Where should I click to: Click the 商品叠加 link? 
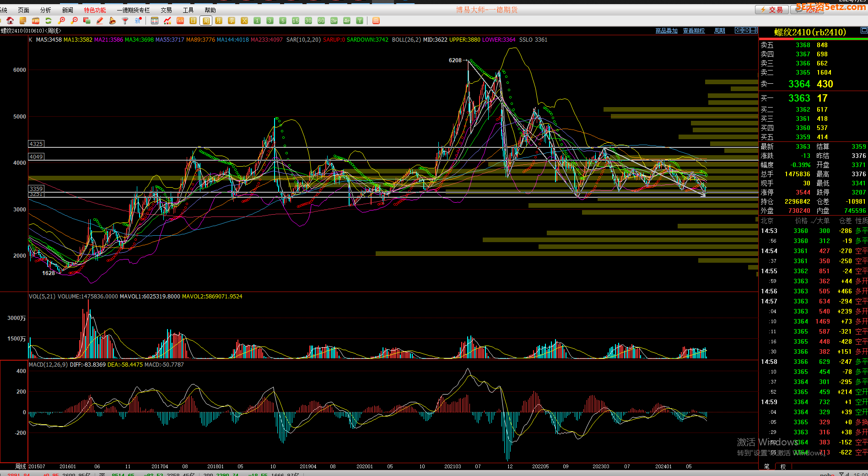(x=666, y=31)
